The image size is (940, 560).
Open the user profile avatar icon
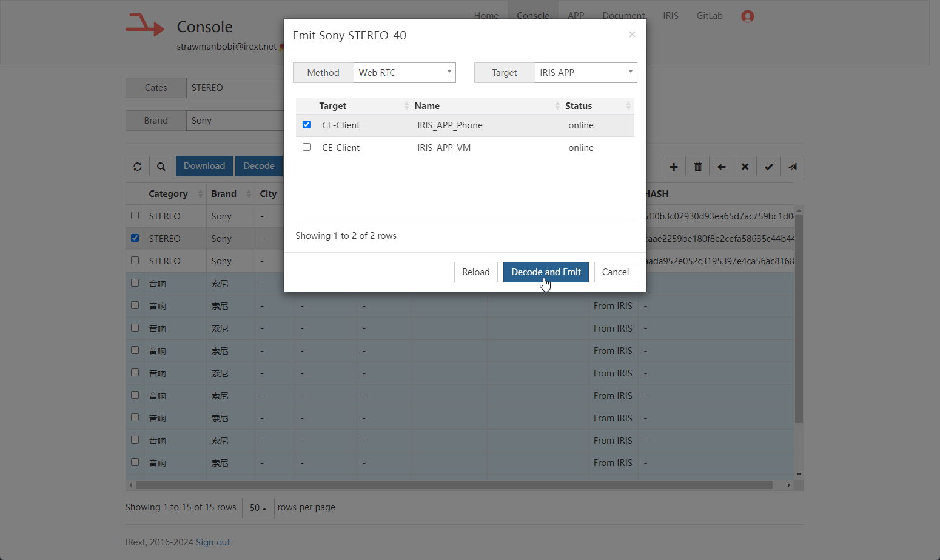[x=747, y=16]
